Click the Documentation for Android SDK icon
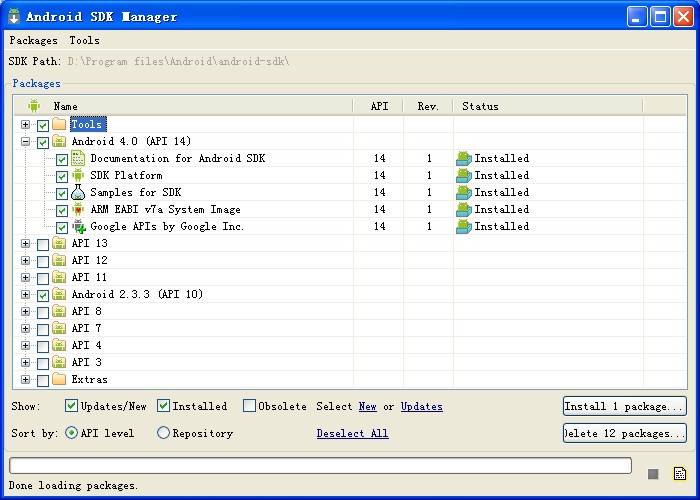The image size is (700, 500). pyautogui.click(x=78, y=158)
